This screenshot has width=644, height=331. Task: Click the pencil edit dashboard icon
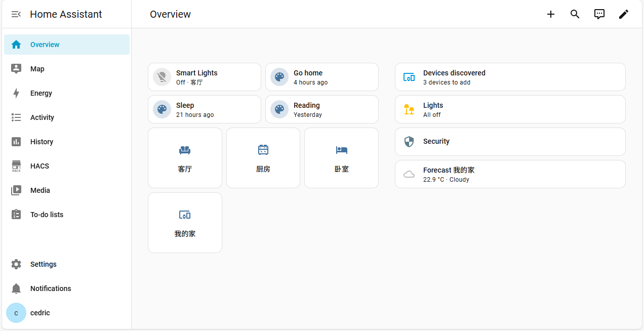(624, 14)
